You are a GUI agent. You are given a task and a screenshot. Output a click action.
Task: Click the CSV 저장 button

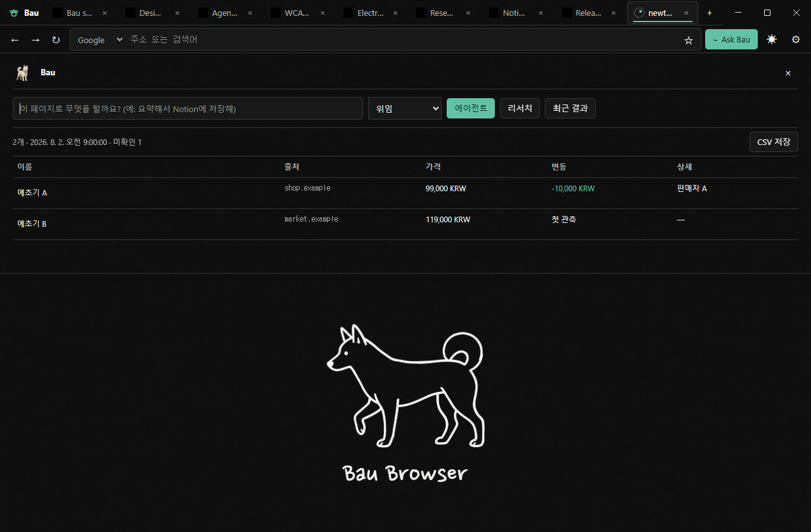pos(774,142)
